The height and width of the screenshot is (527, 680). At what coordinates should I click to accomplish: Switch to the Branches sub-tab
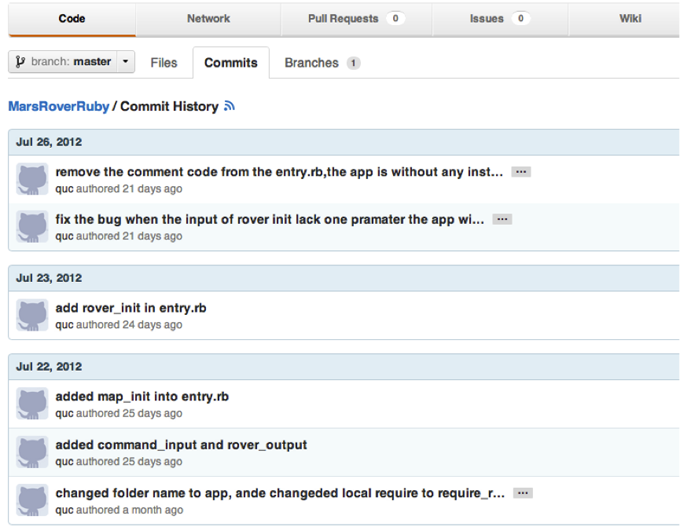(321, 63)
